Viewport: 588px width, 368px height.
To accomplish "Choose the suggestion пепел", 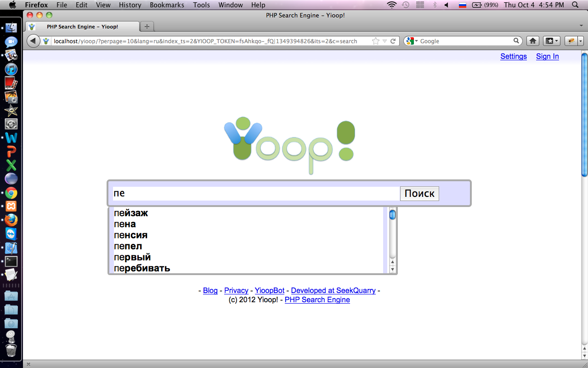I will pos(248,246).
